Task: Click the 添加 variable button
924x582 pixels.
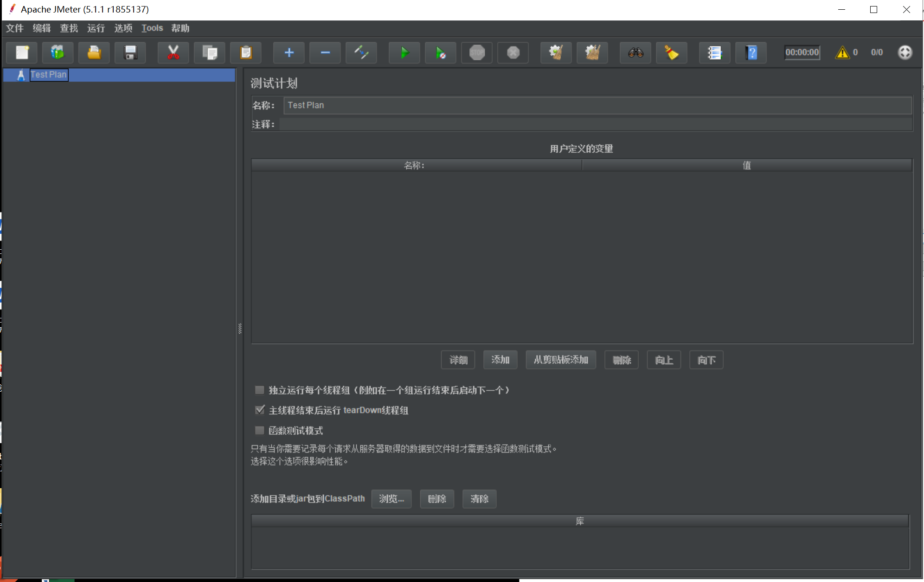Action: [x=500, y=360]
